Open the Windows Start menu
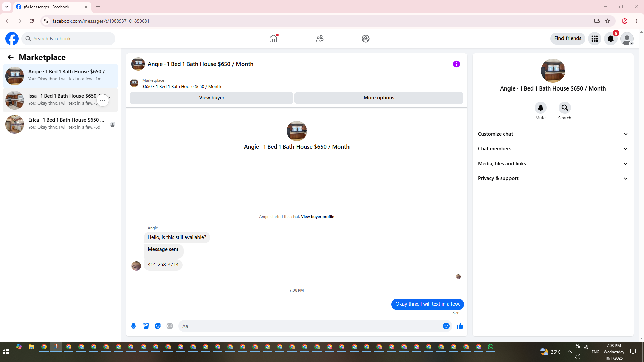Image resolution: width=644 pixels, height=362 pixels. click(6, 352)
